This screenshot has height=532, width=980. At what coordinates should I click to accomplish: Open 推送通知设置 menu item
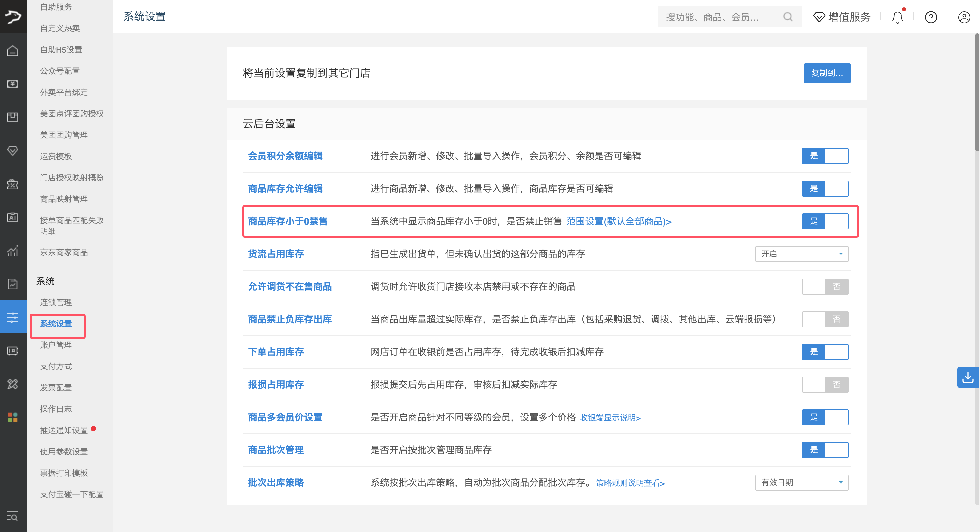coord(64,430)
